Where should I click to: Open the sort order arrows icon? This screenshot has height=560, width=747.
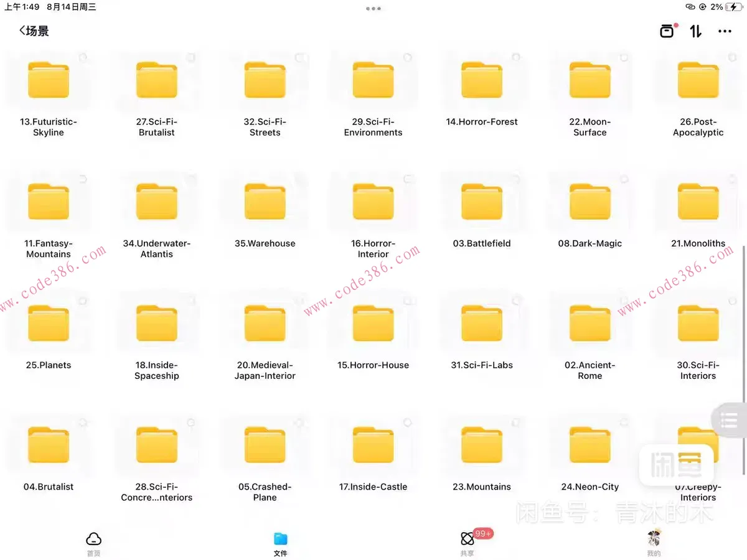(x=696, y=31)
